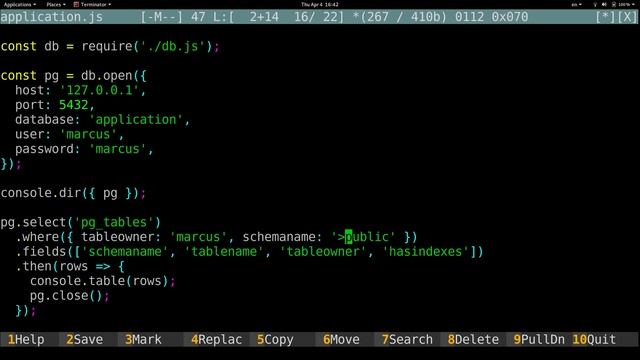Place cursor on '>public' schemaname value
This screenshot has height=360, width=640.
click(x=363, y=237)
